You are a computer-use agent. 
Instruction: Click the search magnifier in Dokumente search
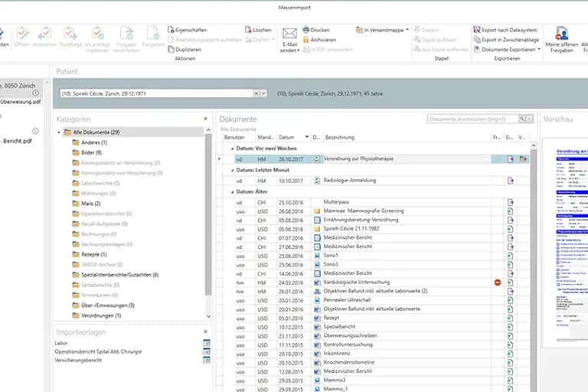coord(521,119)
